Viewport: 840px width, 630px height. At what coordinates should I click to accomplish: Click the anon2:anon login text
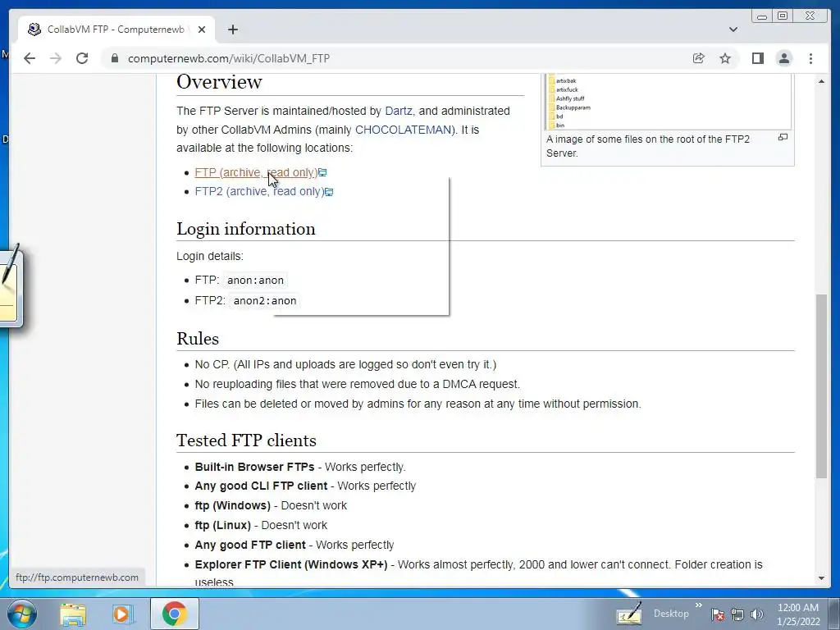pos(265,300)
